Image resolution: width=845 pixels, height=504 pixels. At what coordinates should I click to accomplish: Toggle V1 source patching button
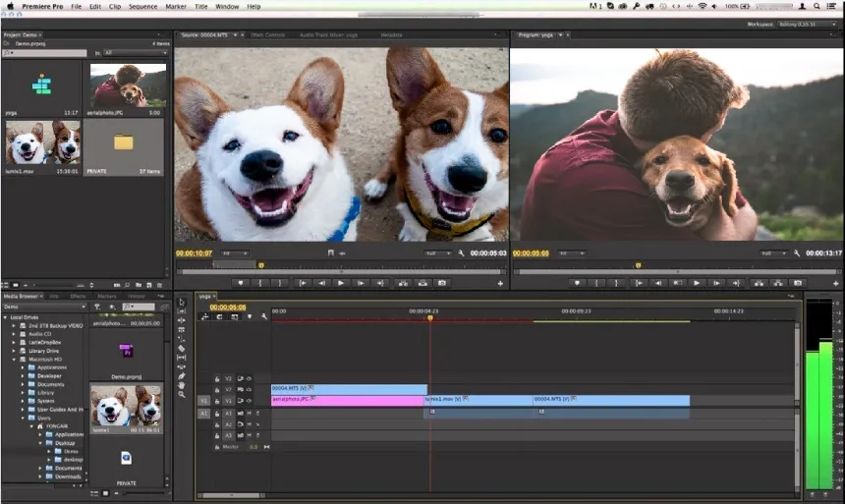[203, 401]
